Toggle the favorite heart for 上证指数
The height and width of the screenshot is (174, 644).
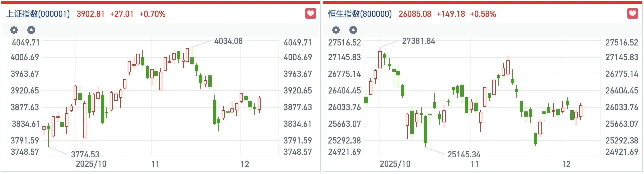point(311,14)
